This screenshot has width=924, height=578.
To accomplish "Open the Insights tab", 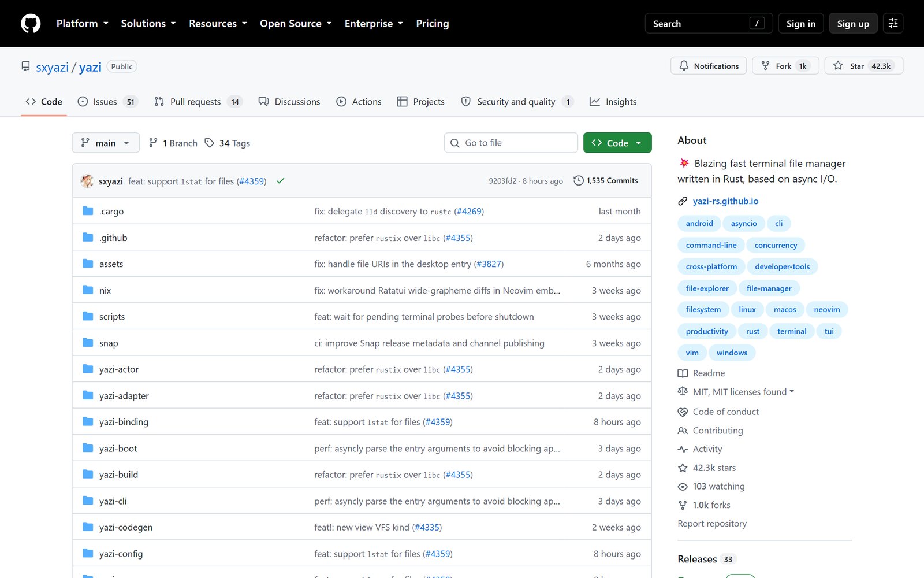I will pyautogui.click(x=613, y=102).
